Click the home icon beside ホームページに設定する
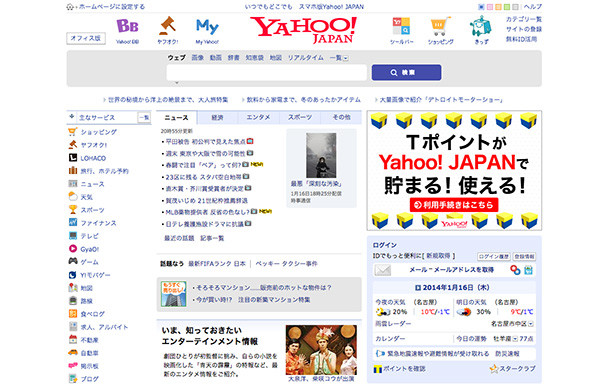This screenshot has height=384, width=608. tap(70, 7)
